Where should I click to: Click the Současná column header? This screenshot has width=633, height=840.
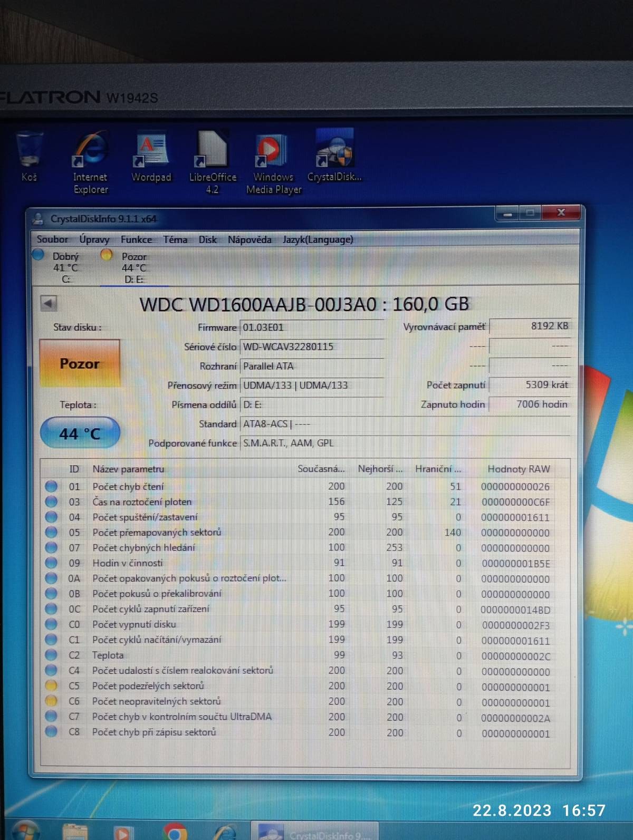(321, 469)
